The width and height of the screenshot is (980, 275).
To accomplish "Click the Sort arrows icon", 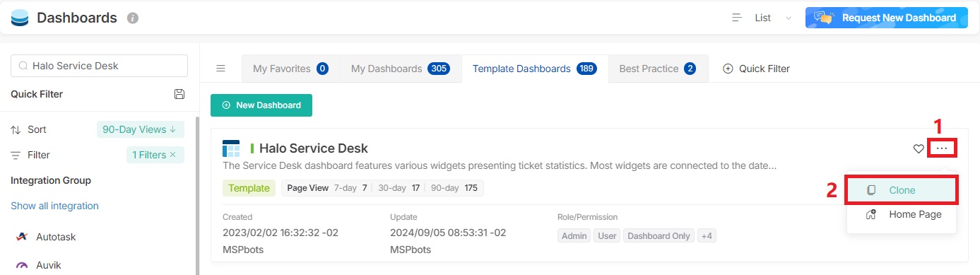I will pyautogui.click(x=16, y=130).
